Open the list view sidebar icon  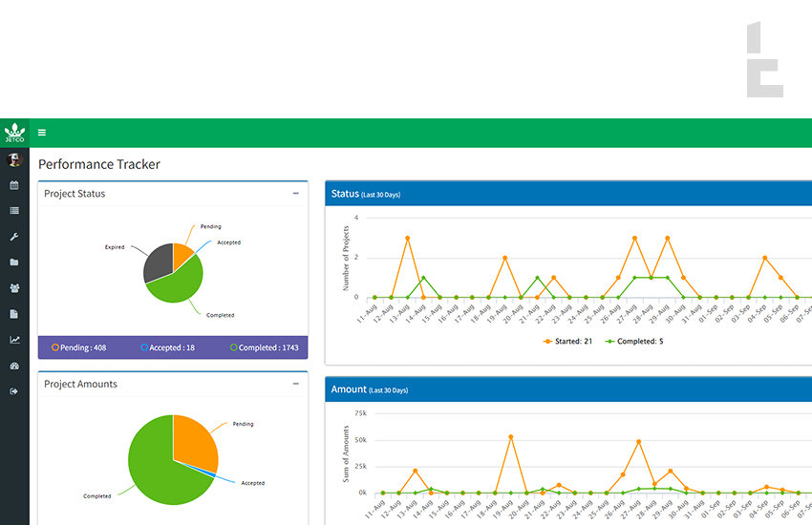(x=14, y=211)
